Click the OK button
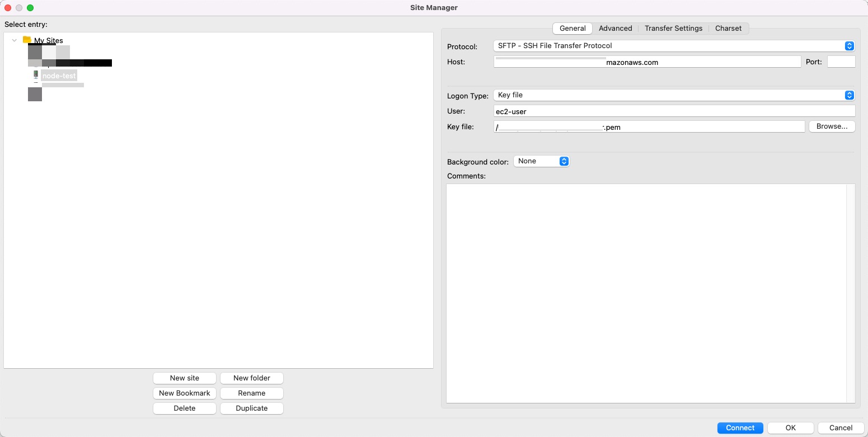This screenshot has height=437, width=868. [790, 428]
